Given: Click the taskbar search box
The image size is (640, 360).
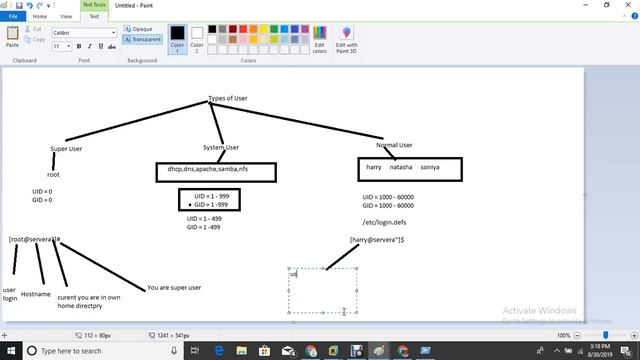Looking at the screenshot, I should click(x=102, y=351).
